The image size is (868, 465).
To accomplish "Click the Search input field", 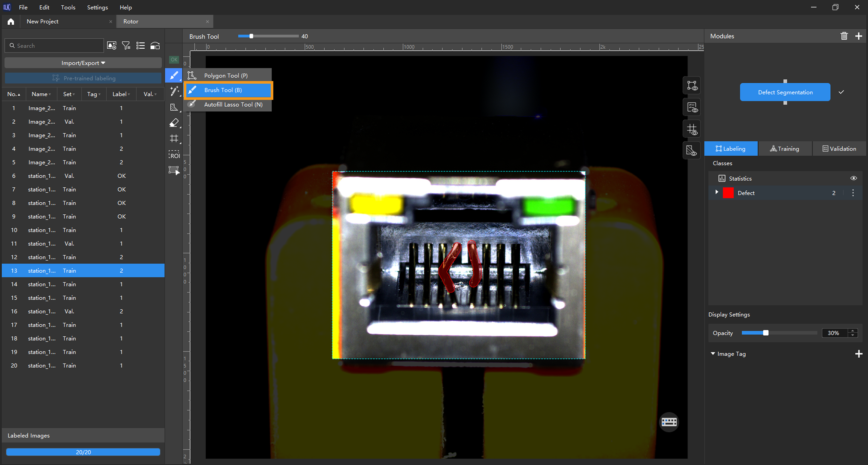I will pos(54,45).
